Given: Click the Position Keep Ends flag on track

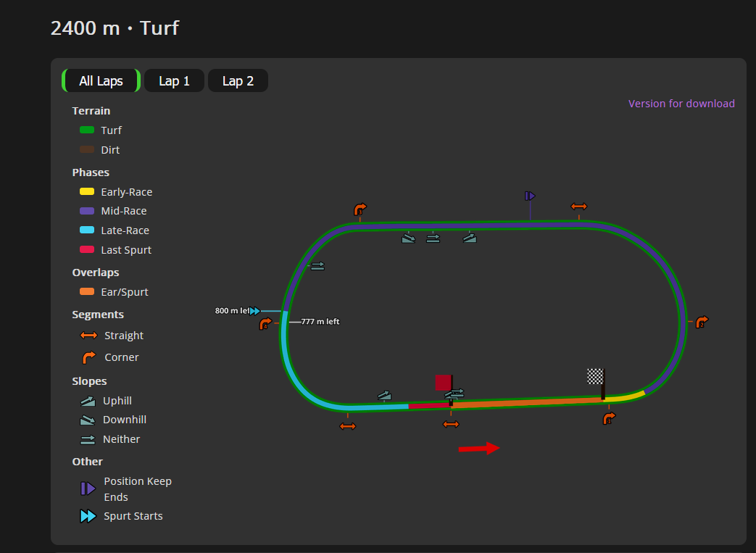Looking at the screenshot, I should click(530, 196).
